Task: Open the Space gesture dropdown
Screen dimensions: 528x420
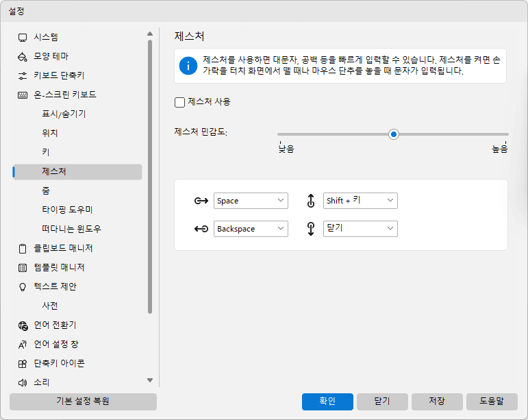Action: tap(251, 201)
